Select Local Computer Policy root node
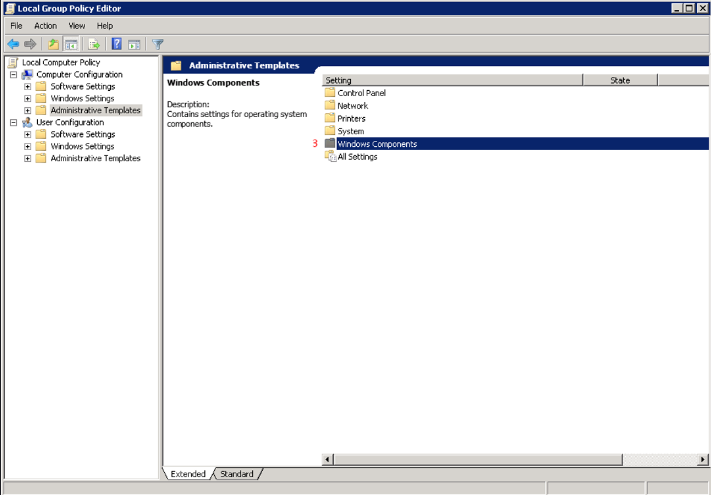The width and height of the screenshot is (711, 495). pyautogui.click(x=61, y=63)
